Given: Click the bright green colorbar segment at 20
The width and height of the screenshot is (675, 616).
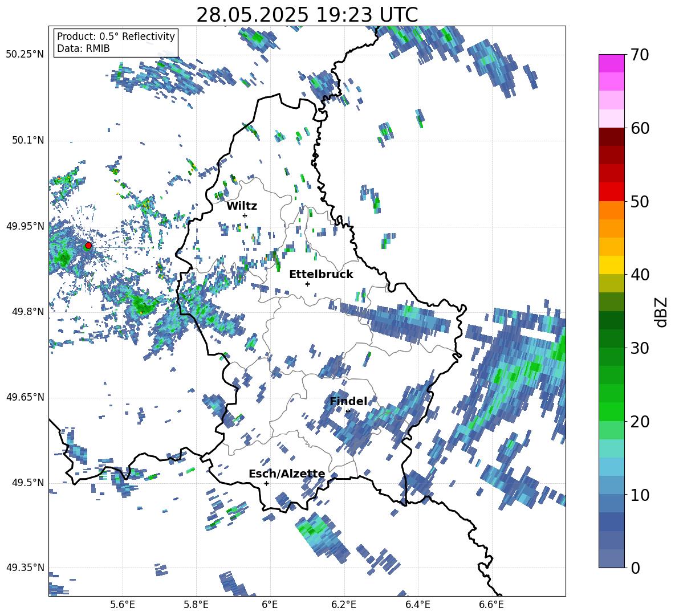Looking at the screenshot, I should (611, 412).
